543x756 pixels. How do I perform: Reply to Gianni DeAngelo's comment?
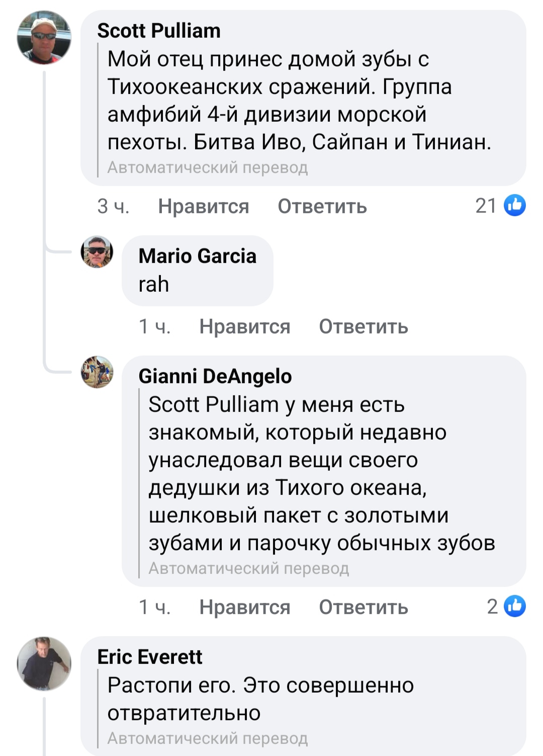(363, 608)
